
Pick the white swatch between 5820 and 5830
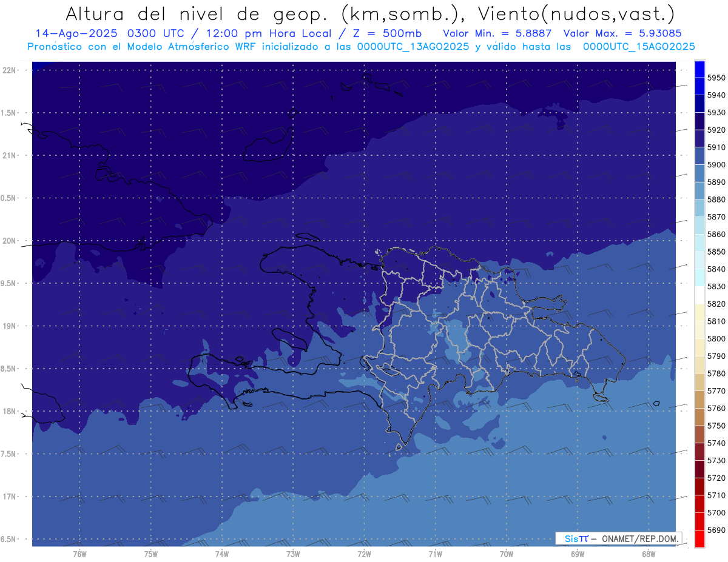click(x=699, y=295)
